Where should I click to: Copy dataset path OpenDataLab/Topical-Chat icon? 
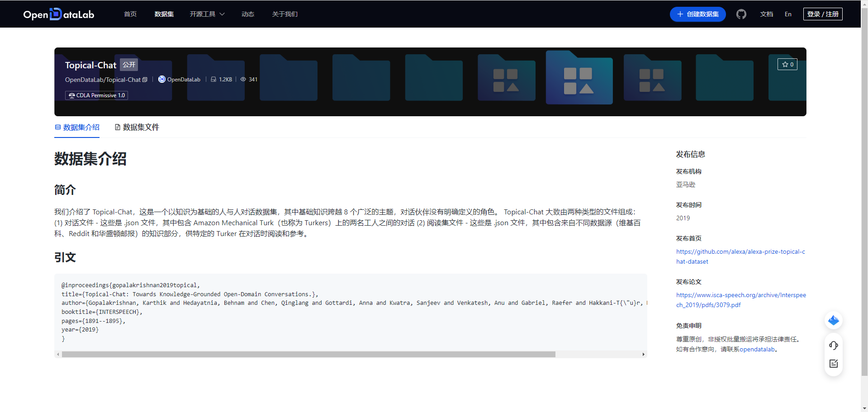[145, 80]
